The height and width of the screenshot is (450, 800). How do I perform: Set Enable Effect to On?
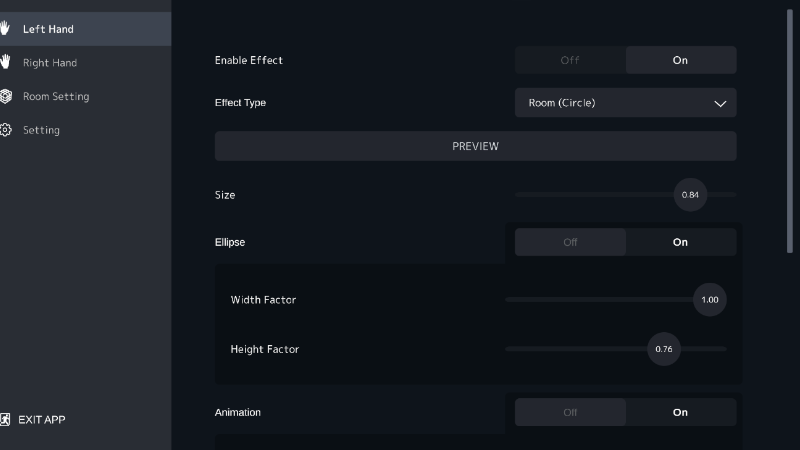coord(681,60)
